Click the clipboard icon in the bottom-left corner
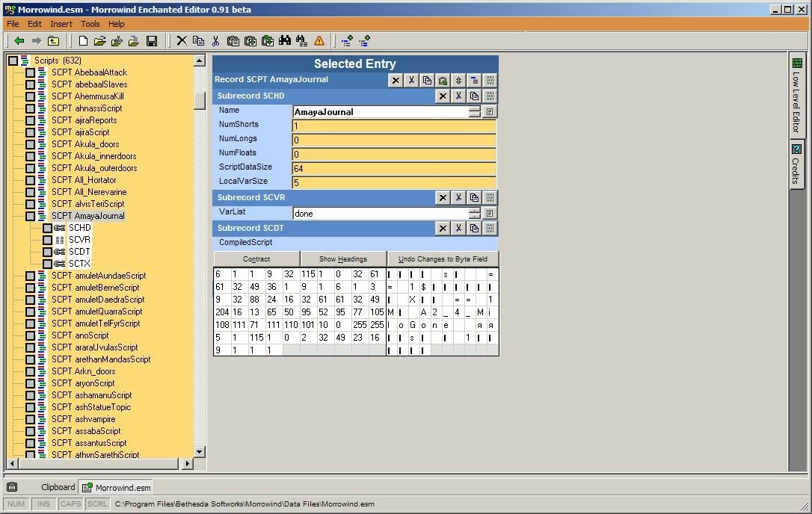Screen dimensions: 812x514 pyautogui.click(x=12, y=487)
